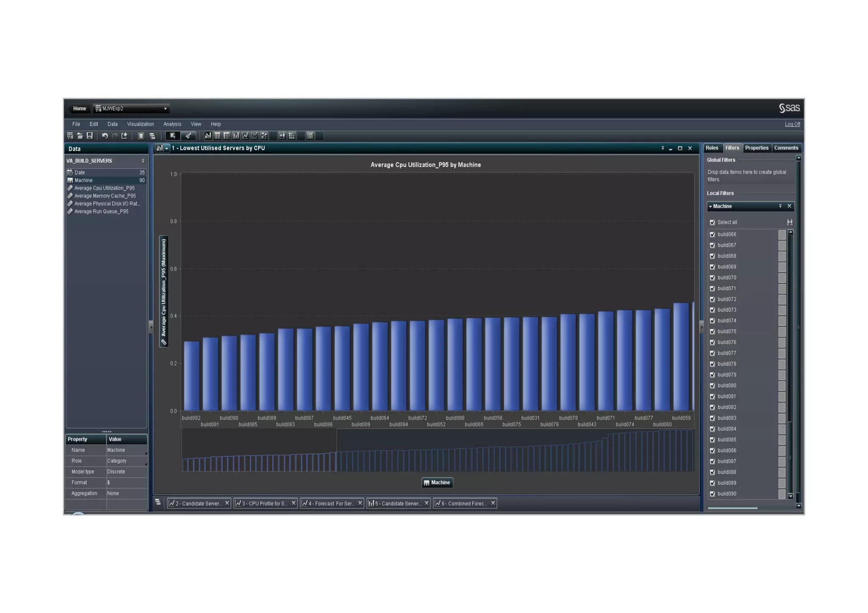The height and width of the screenshot is (613, 868).
Task: Click the Undo toolbar icon
Action: click(x=105, y=136)
